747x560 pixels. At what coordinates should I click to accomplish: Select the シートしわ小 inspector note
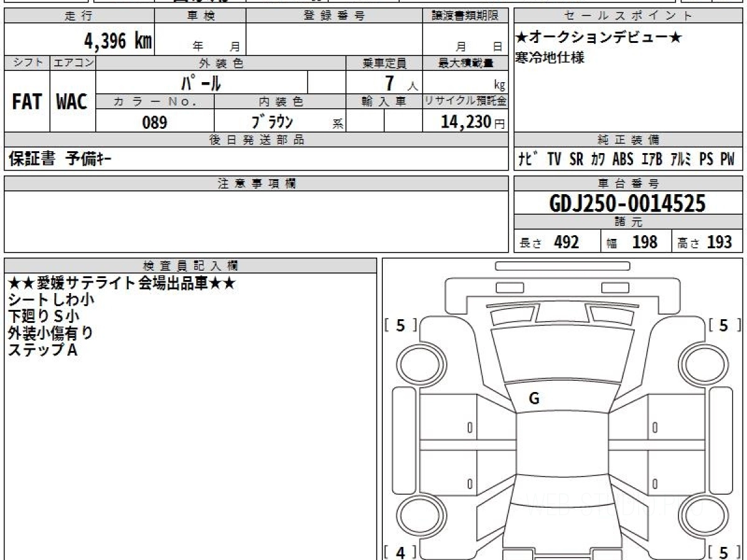click(x=51, y=299)
